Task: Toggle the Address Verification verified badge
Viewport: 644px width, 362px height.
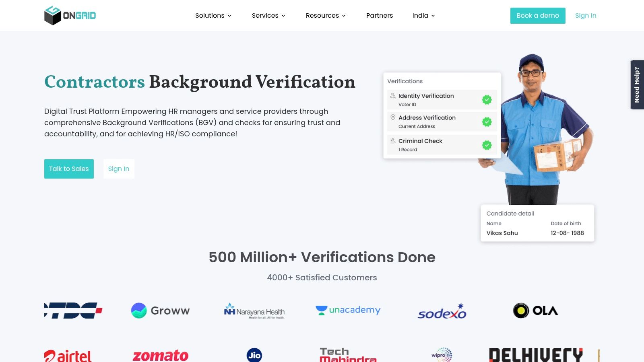Action: coord(486,122)
